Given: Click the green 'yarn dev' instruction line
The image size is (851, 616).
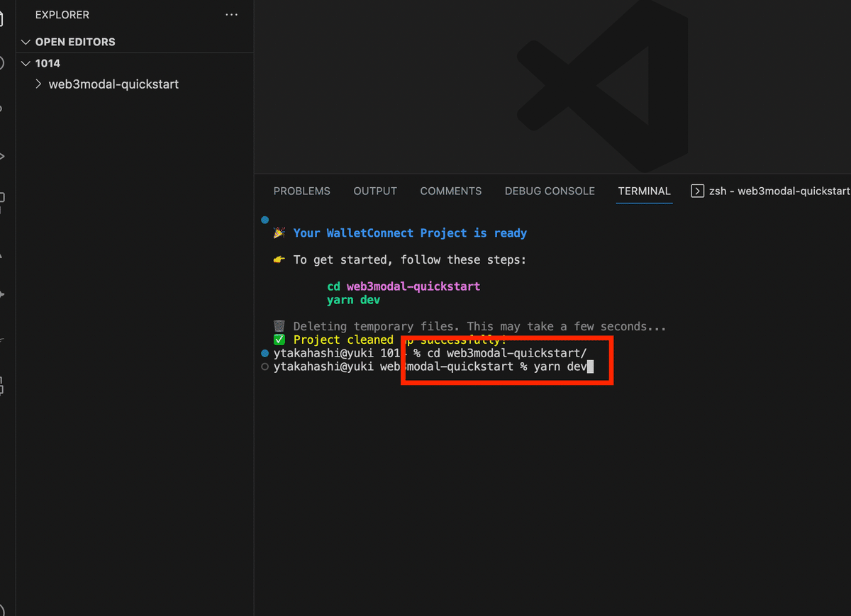Looking at the screenshot, I should [x=353, y=300].
